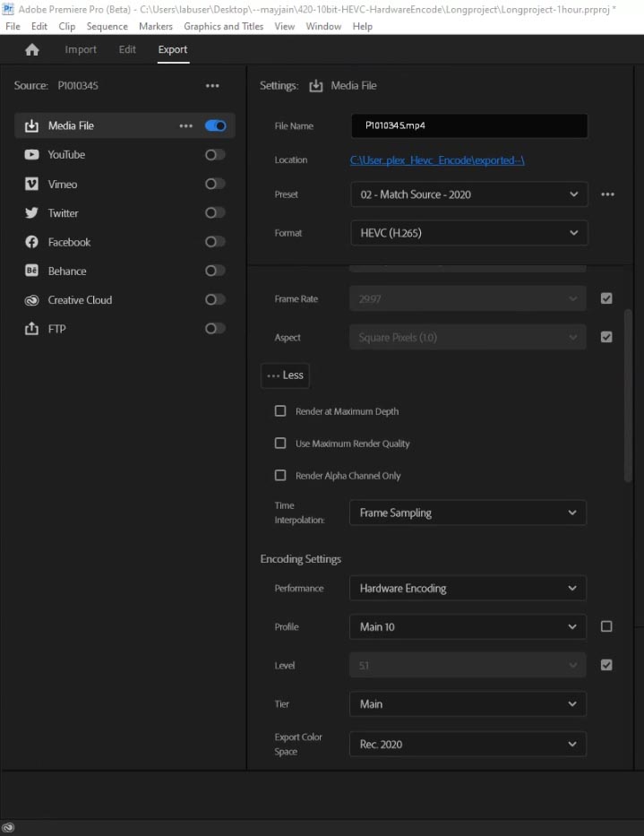The image size is (644, 836).
Task: Open the File menu
Action: point(13,26)
